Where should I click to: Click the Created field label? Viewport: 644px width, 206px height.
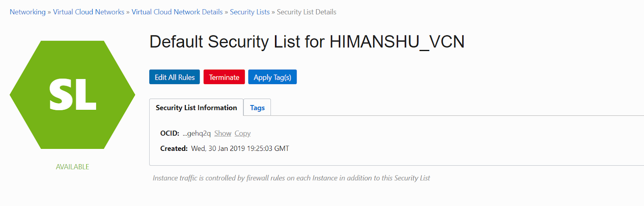point(174,148)
